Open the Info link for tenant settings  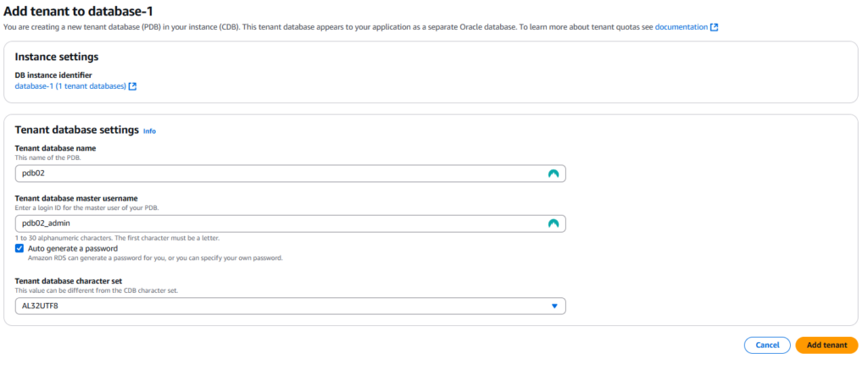pyautogui.click(x=149, y=131)
